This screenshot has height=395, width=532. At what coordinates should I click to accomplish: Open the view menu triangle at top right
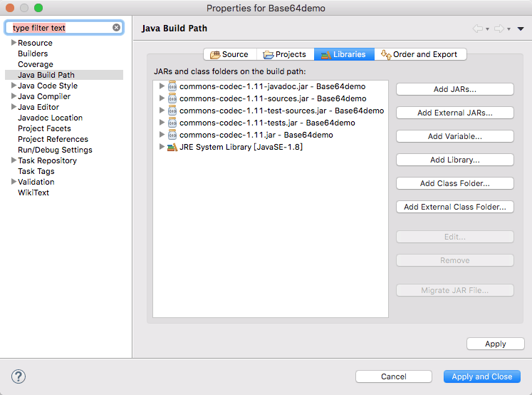521,29
